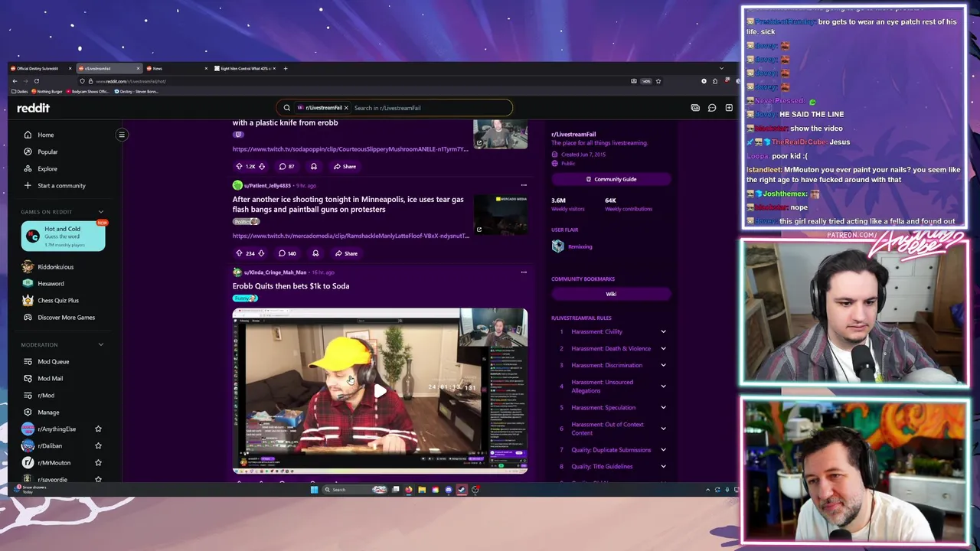Open user u/Kinda_Cringe_Mah_Man profile
The height and width of the screenshot is (551, 980).
click(x=275, y=272)
